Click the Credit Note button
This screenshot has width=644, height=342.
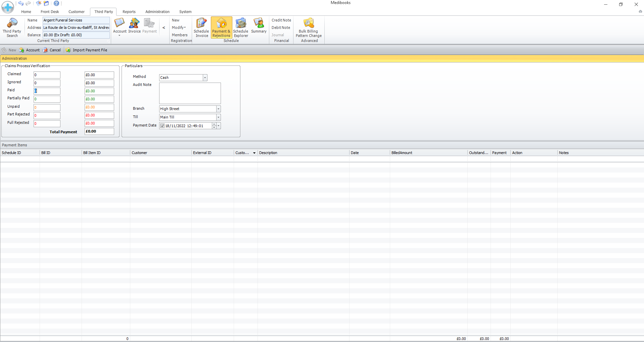(281, 20)
